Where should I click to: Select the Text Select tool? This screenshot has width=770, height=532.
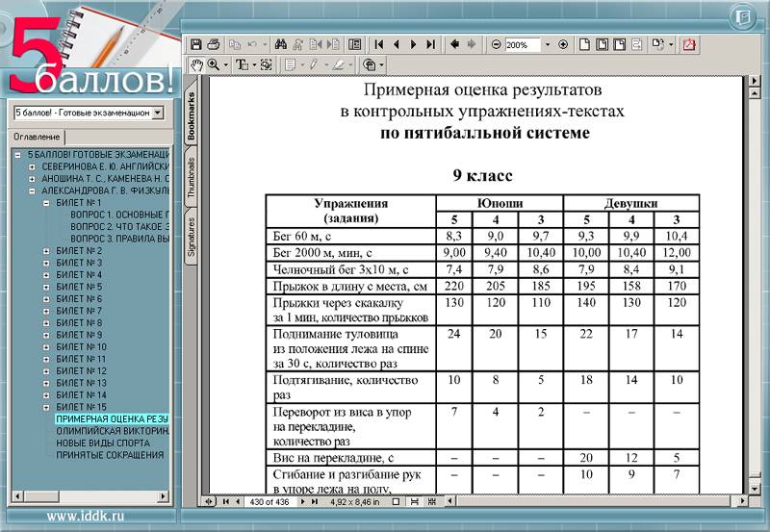[242, 64]
